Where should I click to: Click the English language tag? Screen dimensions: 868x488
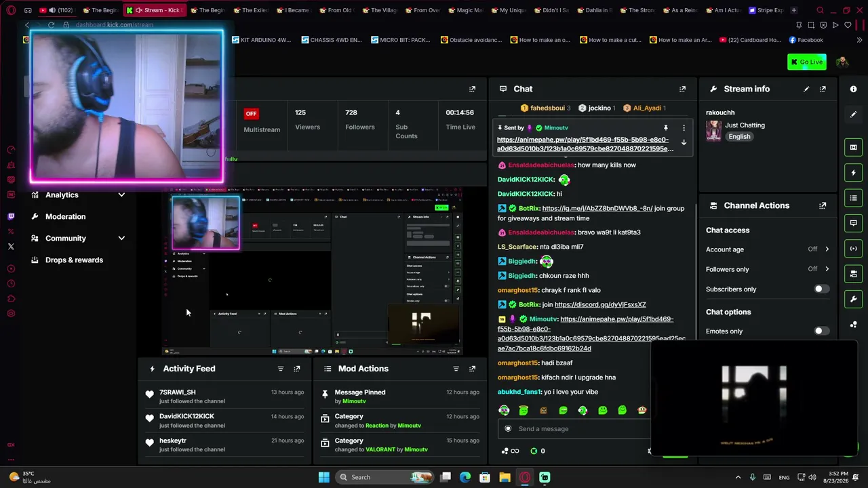tap(739, 137)
